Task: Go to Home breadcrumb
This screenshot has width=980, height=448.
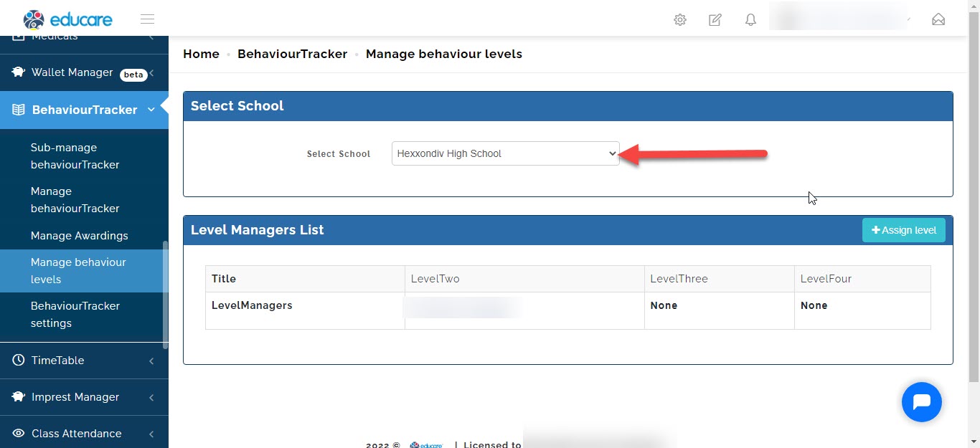Action: (x=201, y=54)
